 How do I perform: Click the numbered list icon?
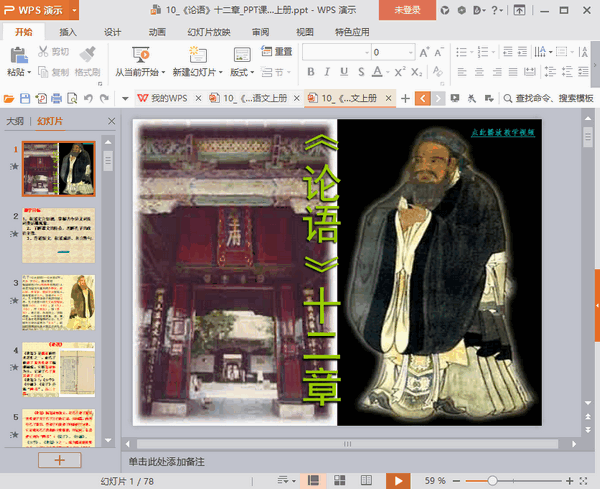483,52
